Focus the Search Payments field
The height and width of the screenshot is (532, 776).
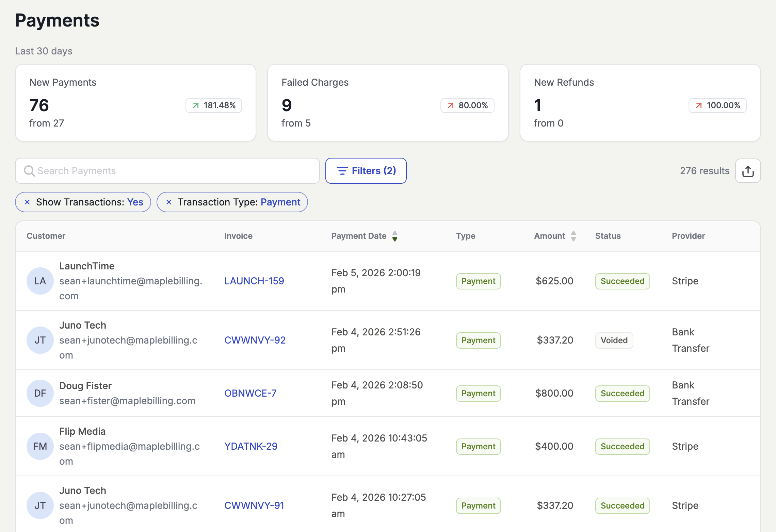coord(170,171)
